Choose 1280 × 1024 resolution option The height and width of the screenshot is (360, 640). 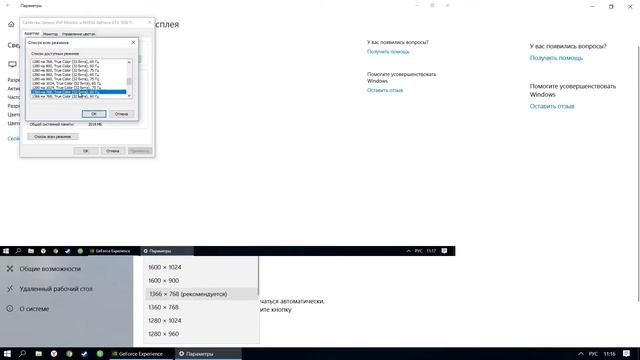click(x=202, y=320)
